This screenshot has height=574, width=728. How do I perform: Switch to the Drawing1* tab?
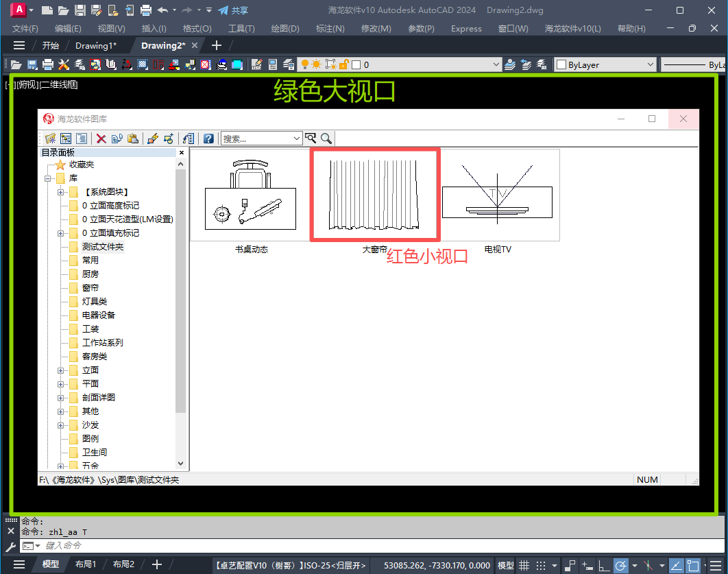(95, 45)
